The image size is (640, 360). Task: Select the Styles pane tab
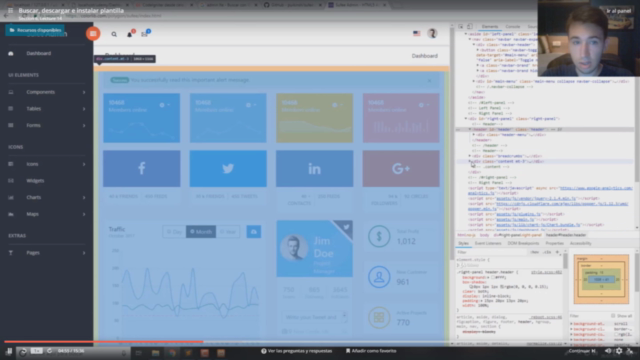(463, 243)
